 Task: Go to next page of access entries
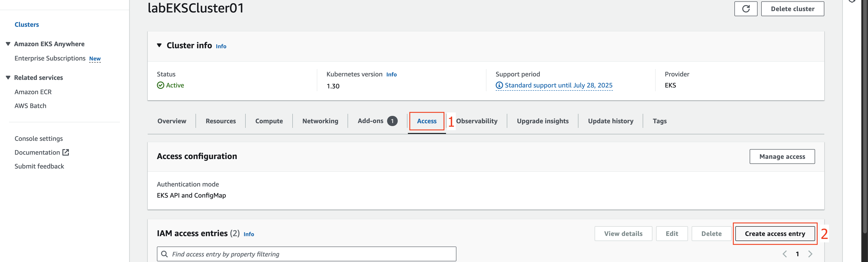pos(810,254)
